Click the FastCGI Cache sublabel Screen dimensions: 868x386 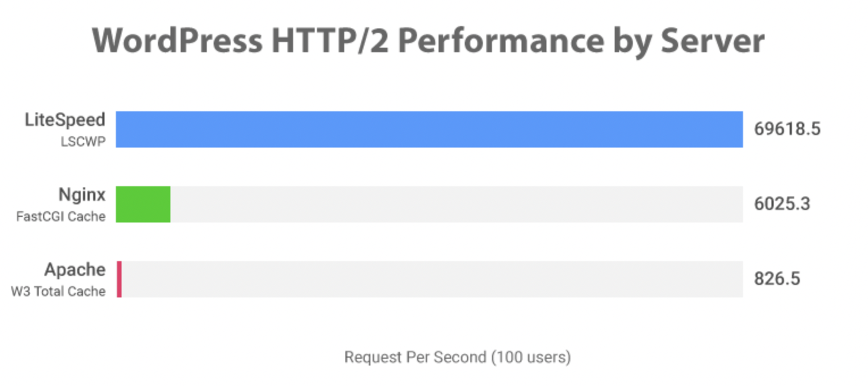[61, 217]
